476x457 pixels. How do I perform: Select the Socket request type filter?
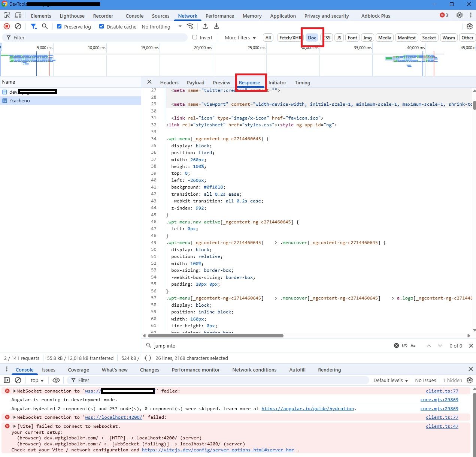429,37
